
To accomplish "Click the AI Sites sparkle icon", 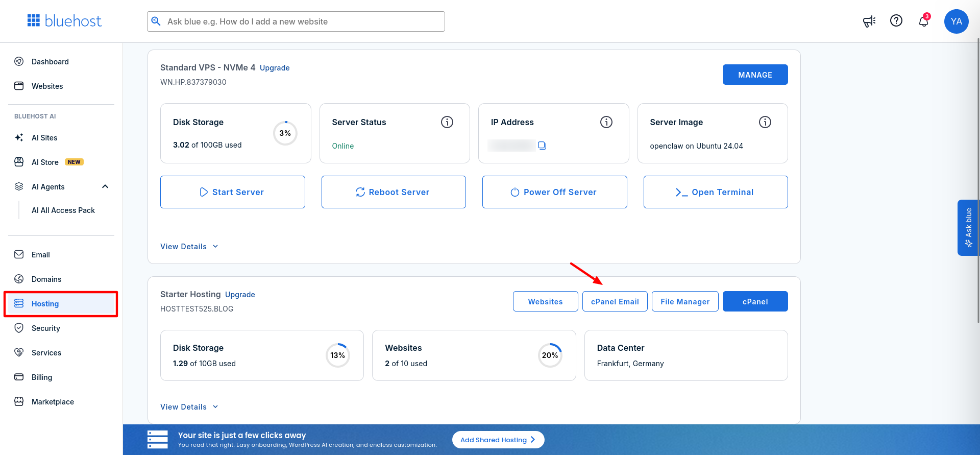I will coord(19,137).
